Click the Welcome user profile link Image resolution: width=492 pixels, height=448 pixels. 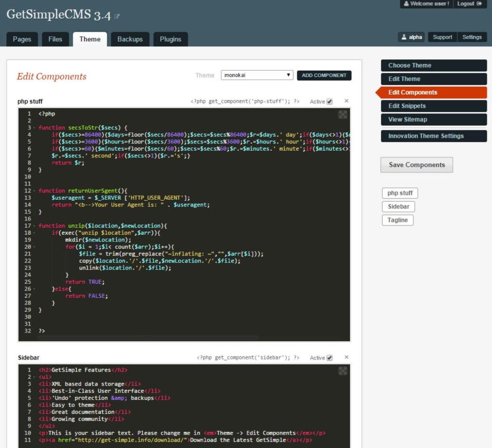click(426, 4)
